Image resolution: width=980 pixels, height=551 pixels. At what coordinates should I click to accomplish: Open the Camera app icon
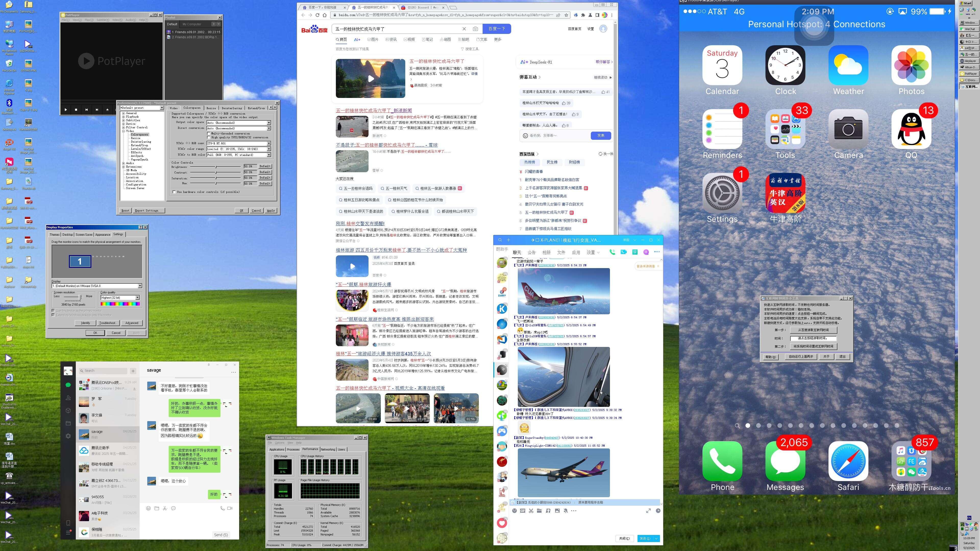[848, 129]
